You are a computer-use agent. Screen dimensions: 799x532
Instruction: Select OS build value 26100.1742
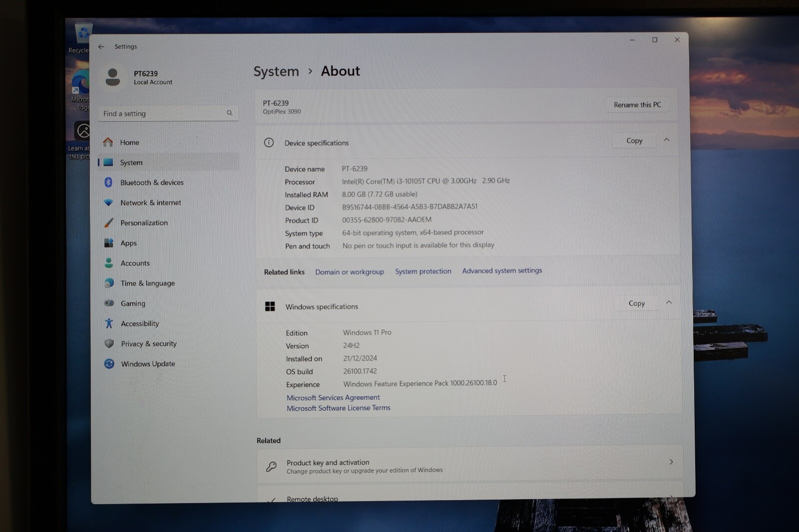pyautogui.click(x=360, y=371)
